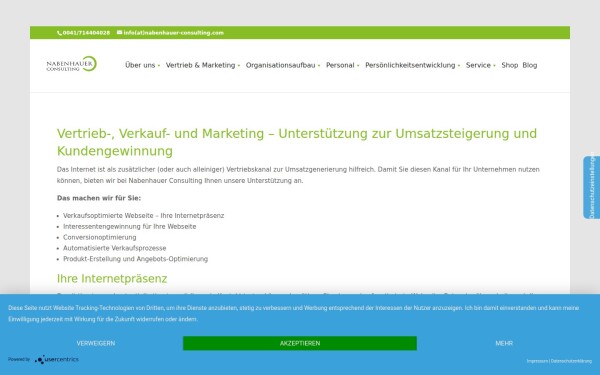Viewport: 600px width, 375px height.
Task: Open the Personal menu
Action: [340, 65]
